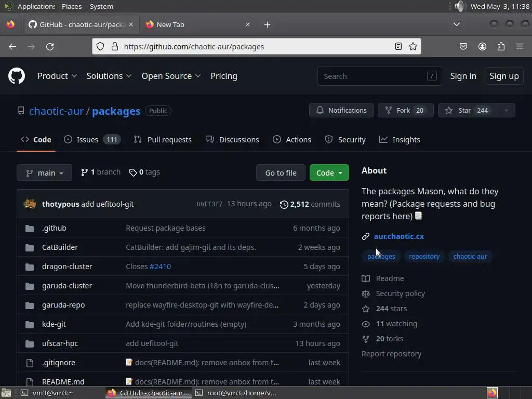Open the green Code dropdown button
This screenshot has height=399, width=532.
[x=329, y=172]
